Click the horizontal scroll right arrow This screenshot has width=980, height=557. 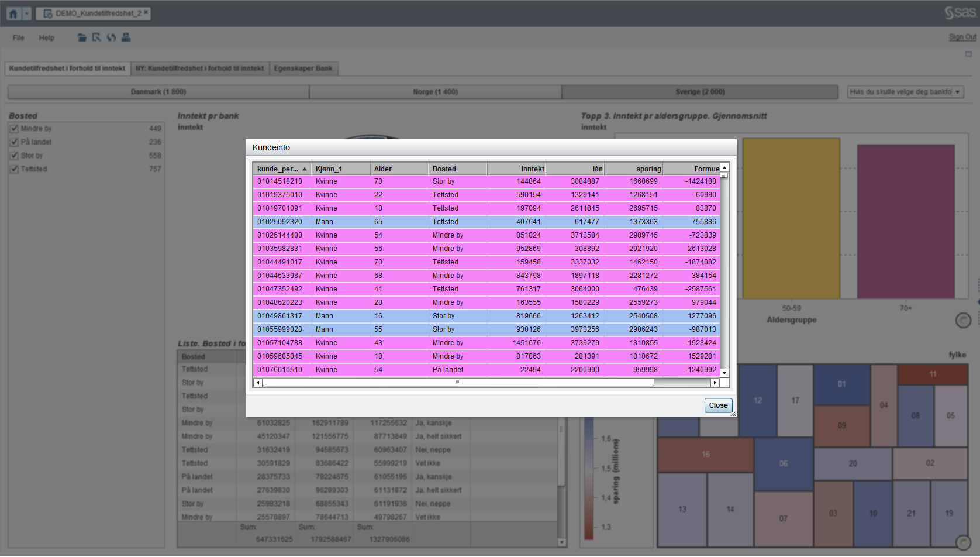[715, 383]
